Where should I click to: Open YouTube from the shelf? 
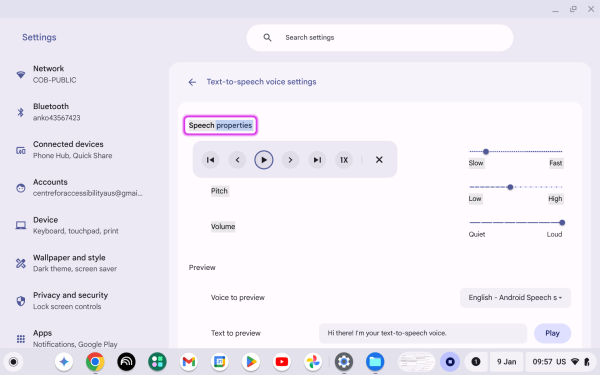[282, 362]
